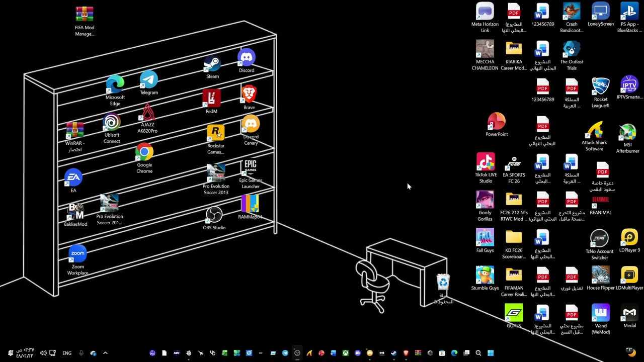Viewport: 644px width, 362px height.
Task: Select the LDMultiPlayer shortcut
Action: 629,279
